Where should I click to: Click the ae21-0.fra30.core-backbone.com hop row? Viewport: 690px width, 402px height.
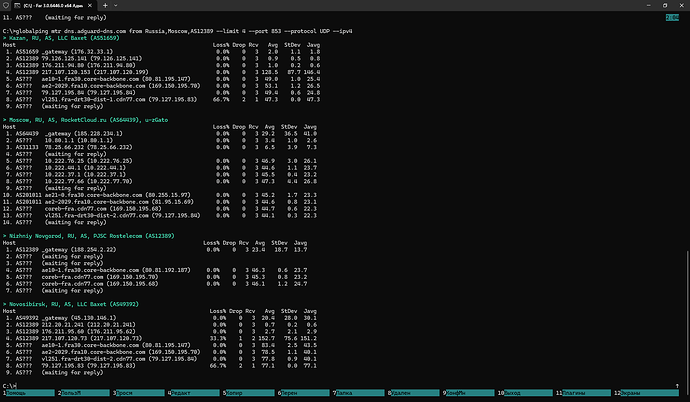[160, 195]
